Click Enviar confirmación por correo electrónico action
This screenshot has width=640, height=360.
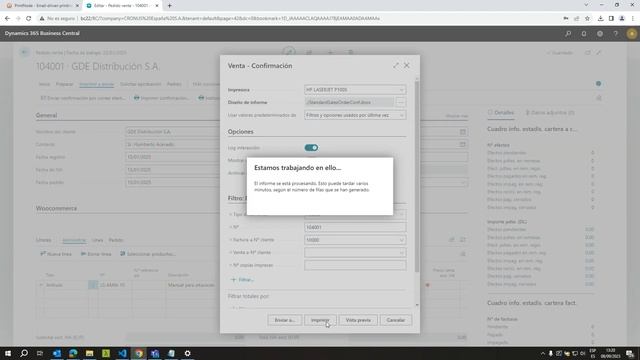[x=83, y=98]
